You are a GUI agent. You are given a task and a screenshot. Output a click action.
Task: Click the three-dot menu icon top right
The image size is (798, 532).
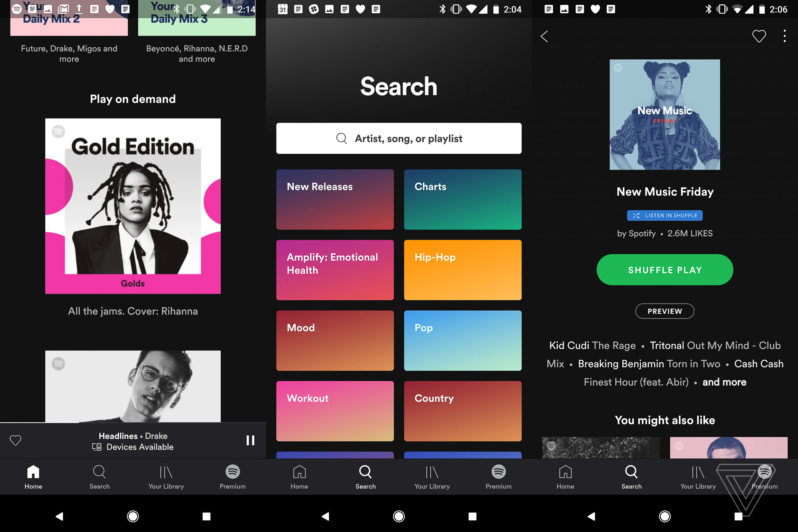[x=784, y=37]
